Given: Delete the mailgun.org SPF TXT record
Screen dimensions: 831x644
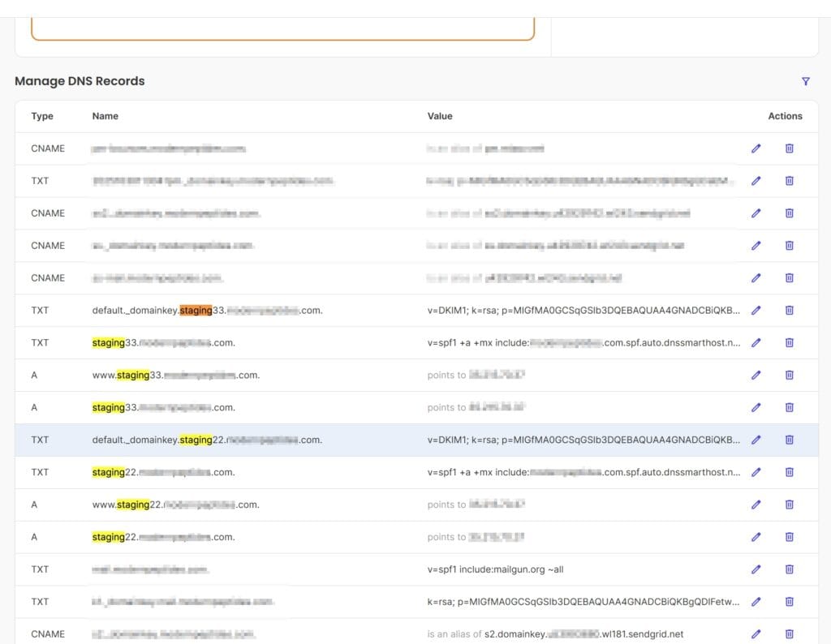Looking at the screenshot, I should point(789,569).
